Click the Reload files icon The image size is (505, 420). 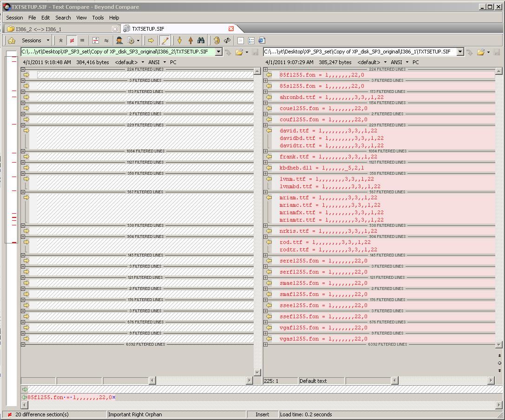pos(227,40)
